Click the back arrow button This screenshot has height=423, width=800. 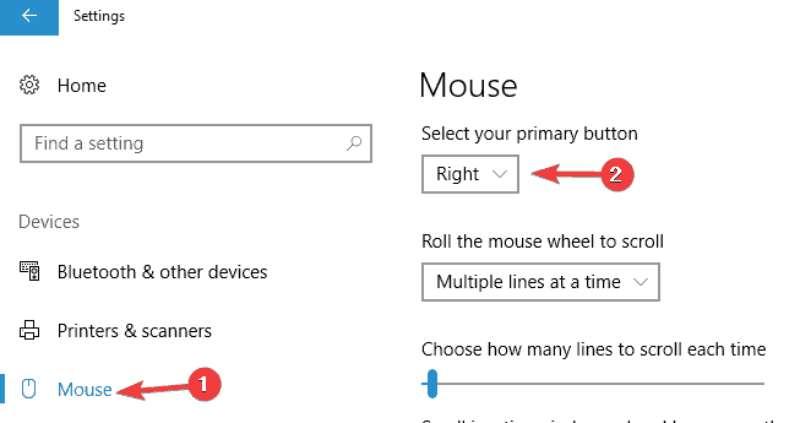(29, 16)
